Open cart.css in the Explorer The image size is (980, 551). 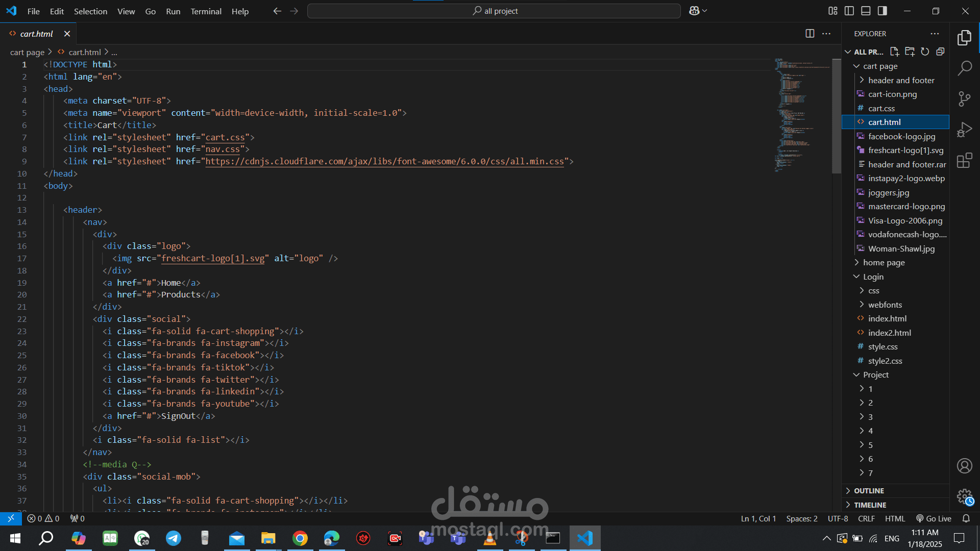point(881,108)
